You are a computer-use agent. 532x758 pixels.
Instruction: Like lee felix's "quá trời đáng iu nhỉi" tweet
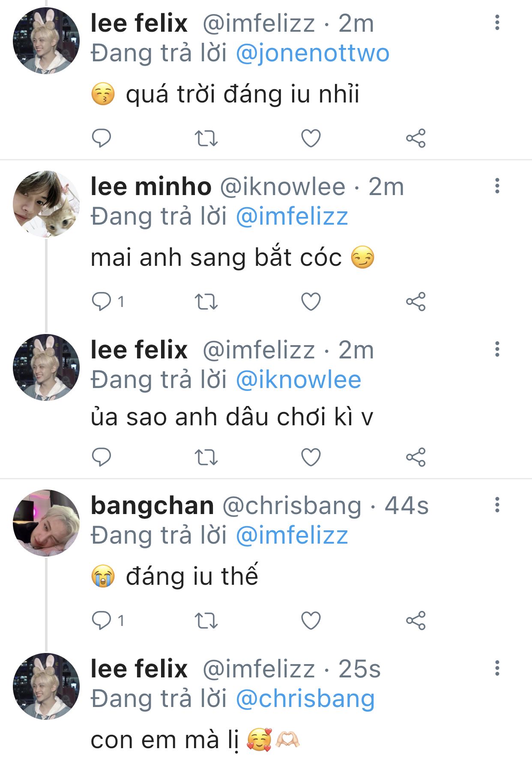coord(311,138)
